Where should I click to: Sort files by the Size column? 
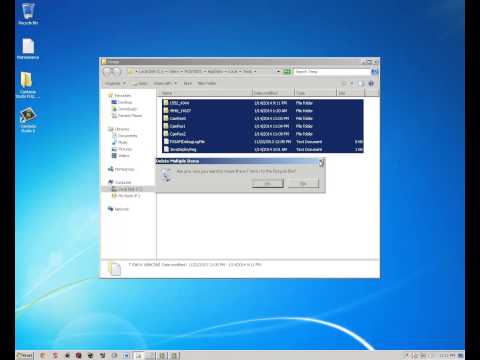(x=350, y=93)
